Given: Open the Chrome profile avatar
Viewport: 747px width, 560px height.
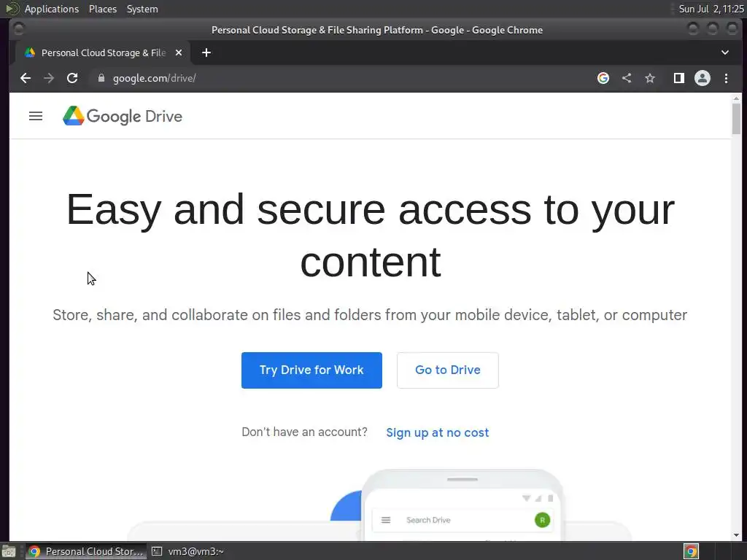Looking at the screenshot, I should pyautogui.click(x=703, y=78).
